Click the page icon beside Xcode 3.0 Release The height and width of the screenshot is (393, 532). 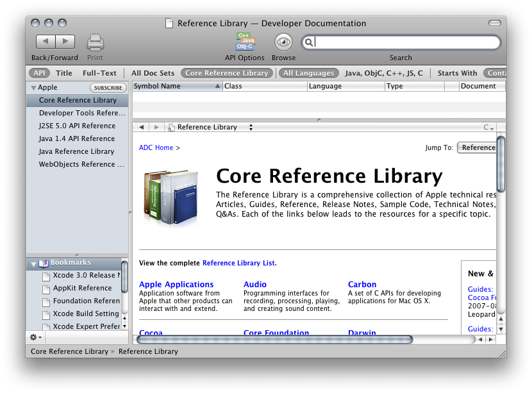click(x=46, y=276)
